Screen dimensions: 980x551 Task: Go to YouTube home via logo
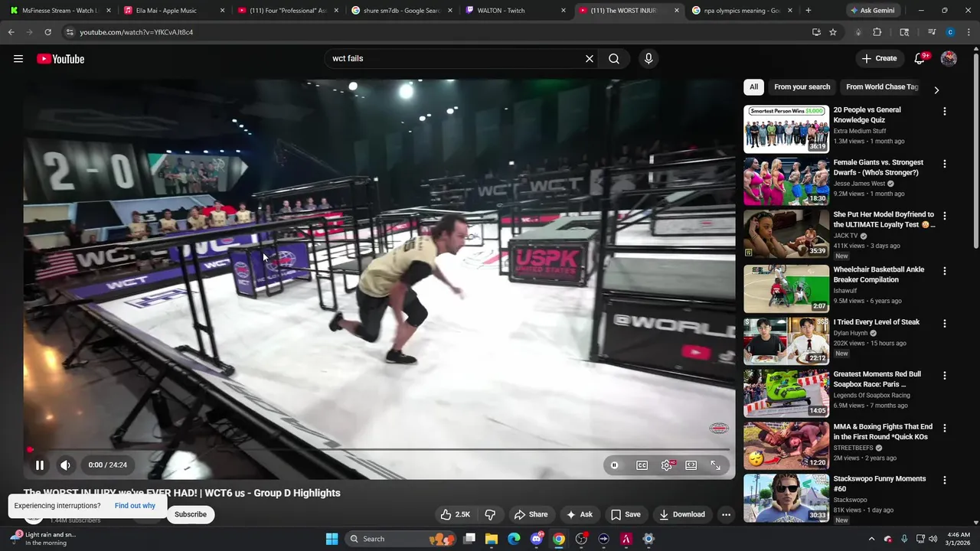(60, 59)
